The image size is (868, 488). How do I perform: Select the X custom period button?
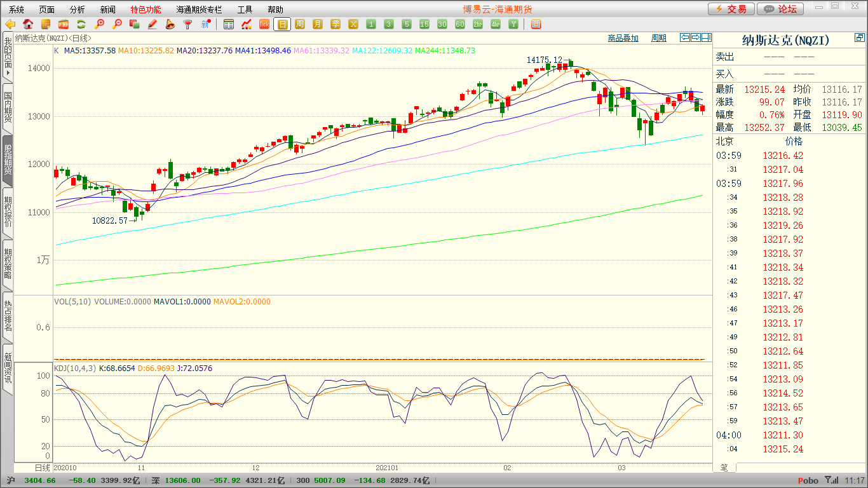pos(353,24)
